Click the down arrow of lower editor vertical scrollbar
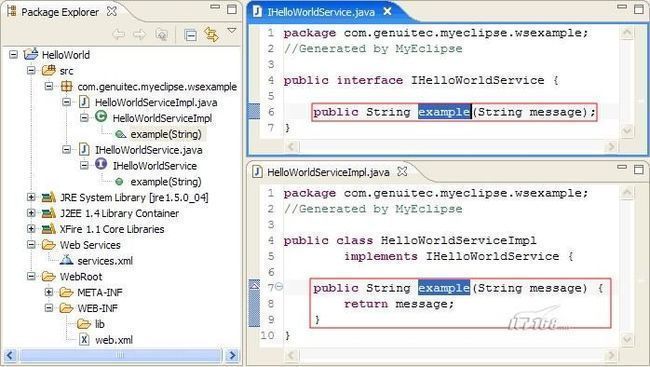650x367 pixels. click(627, 340)
